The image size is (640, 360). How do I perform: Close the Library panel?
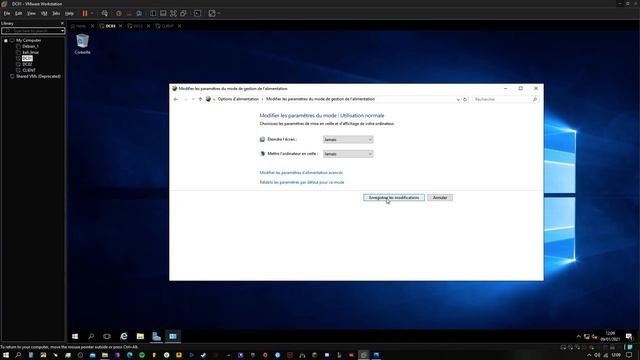(x=62, y=23)
